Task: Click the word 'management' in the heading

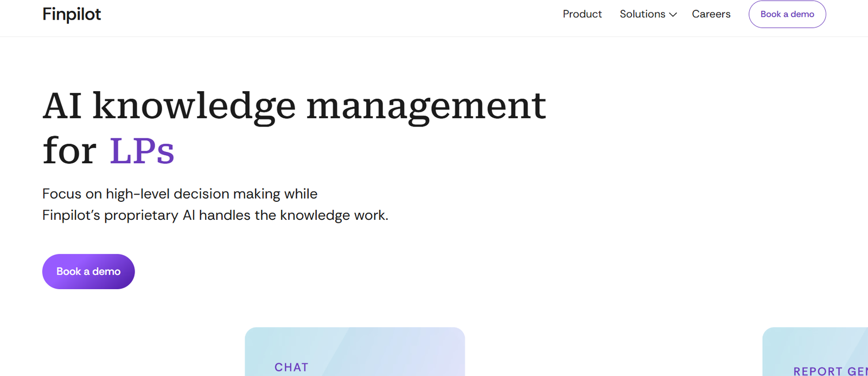Action: click(x=426, y=106)
